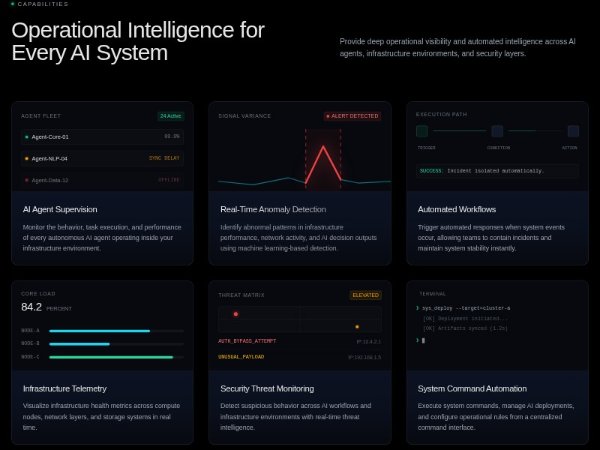Click Agent-Core-01 green status dot
600x450 pixels.
click(x=27, y=137)
